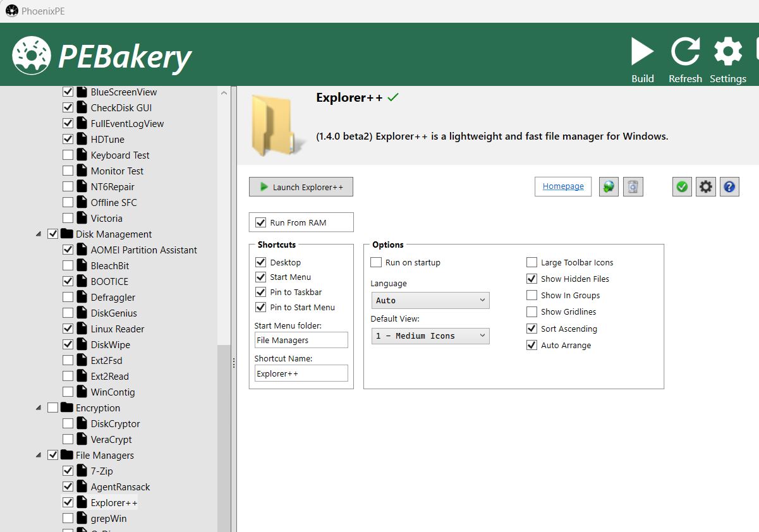This screenshot has width=759, height=532.
Task: Click the Build play icon
Action: 643,52
